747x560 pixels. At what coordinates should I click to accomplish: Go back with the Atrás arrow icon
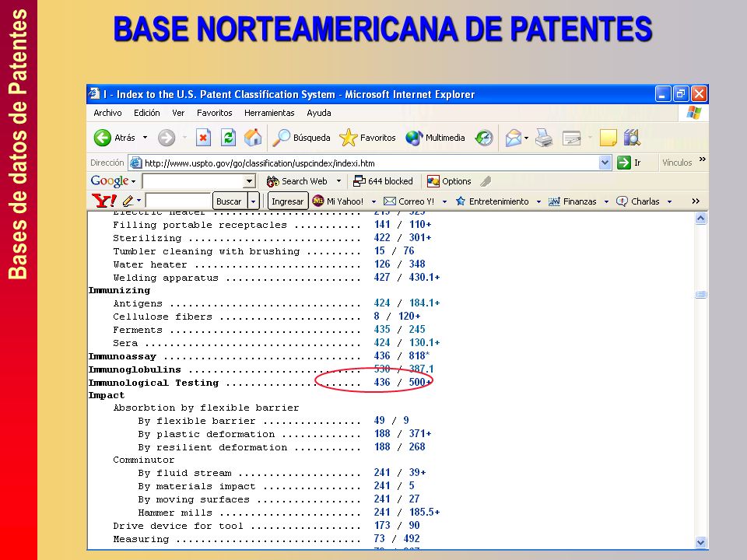click(x=103, y=138)
